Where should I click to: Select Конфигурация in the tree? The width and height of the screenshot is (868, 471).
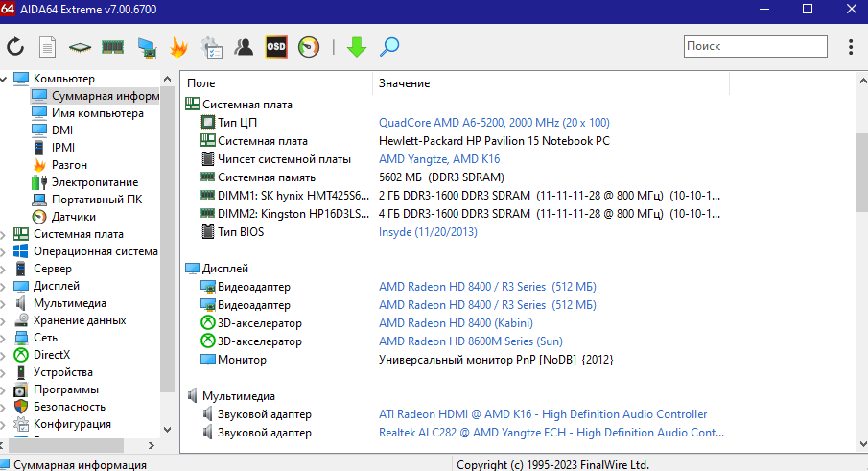pyautogui.click(x=72, y=424)
